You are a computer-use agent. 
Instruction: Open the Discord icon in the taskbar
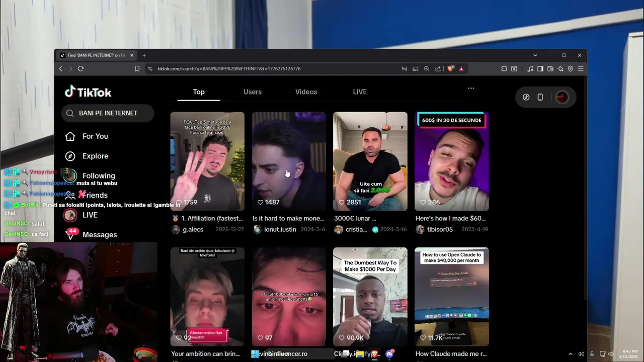tap(389, 354)
